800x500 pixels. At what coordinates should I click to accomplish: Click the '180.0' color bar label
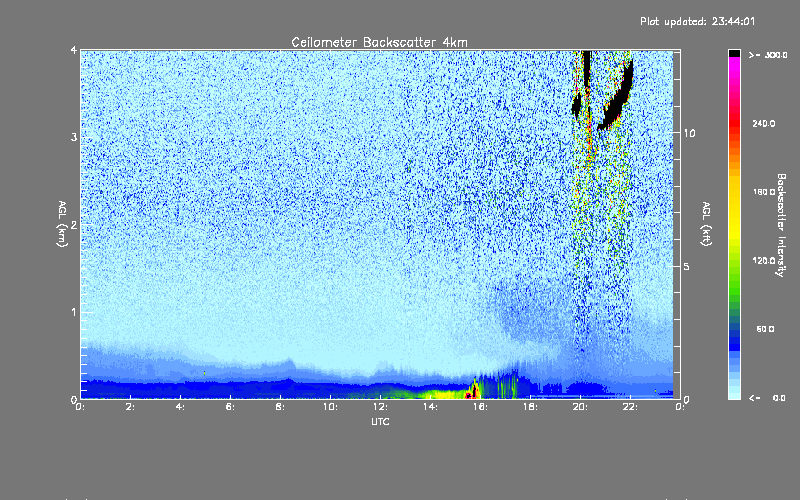click(x=764, y=192)
